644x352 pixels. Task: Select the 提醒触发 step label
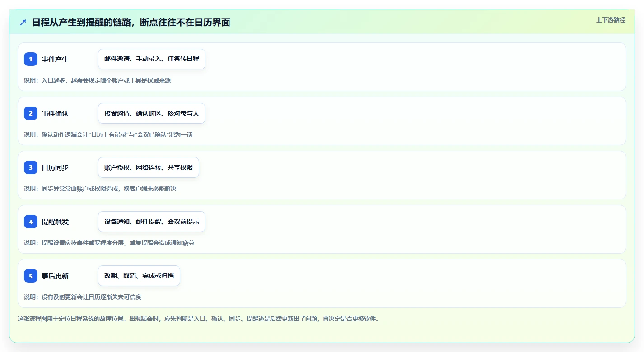coord(55,222)
